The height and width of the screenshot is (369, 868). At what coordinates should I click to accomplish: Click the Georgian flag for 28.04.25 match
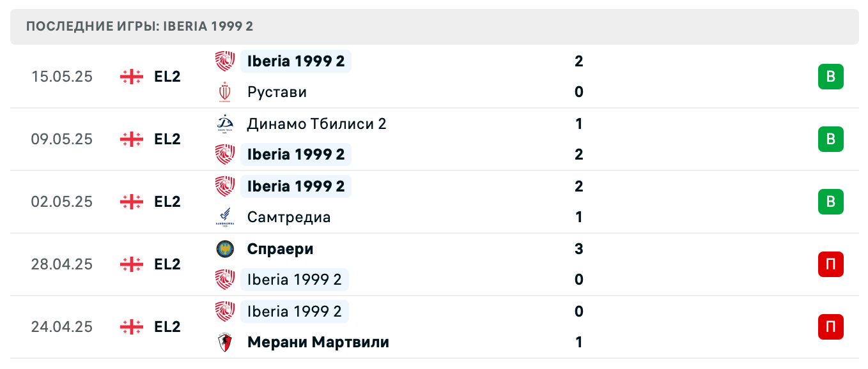click(x=132, y=264)
